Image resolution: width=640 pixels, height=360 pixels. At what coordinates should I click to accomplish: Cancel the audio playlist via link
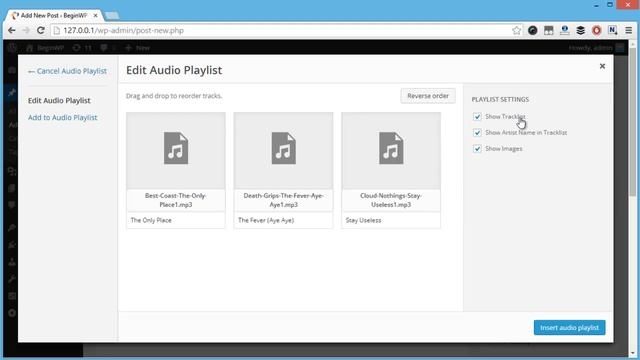(x=67, y=71)
